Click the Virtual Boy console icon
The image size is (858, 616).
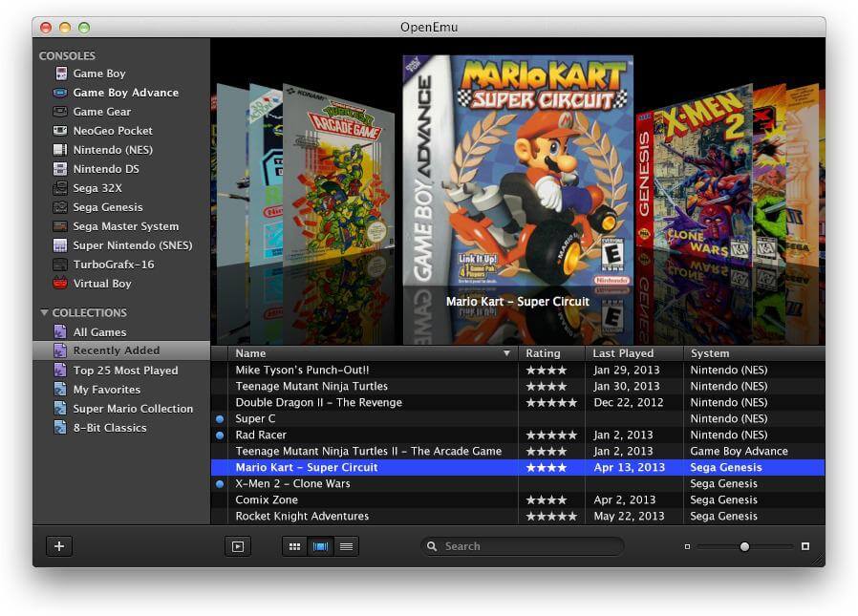pyautogui.click(x=60, y=284)
